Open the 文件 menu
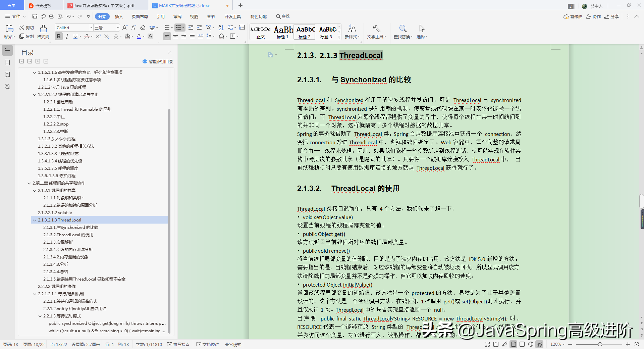 point(16,16)
